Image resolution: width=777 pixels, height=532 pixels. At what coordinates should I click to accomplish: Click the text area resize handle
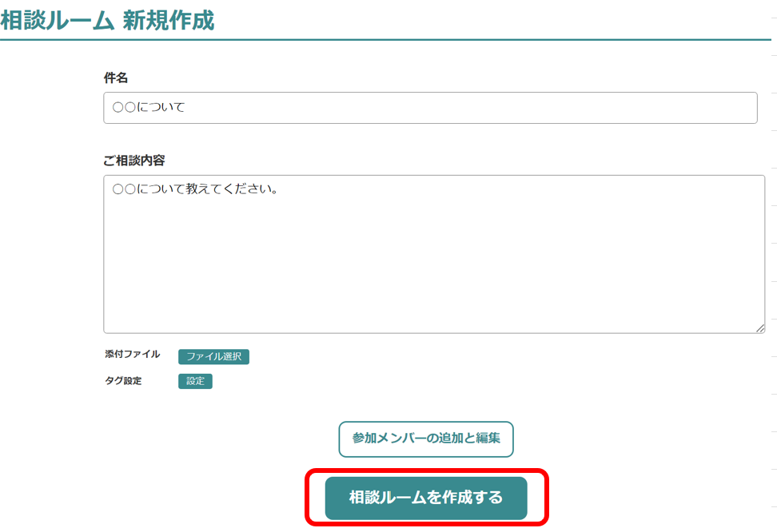[x=760, y=328]
